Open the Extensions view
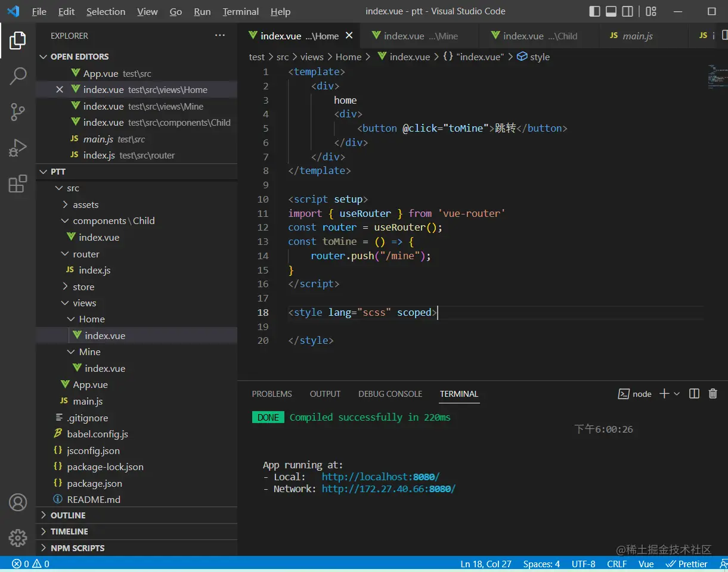The width and height of the screenshot is (728, 572). [18, 184]
